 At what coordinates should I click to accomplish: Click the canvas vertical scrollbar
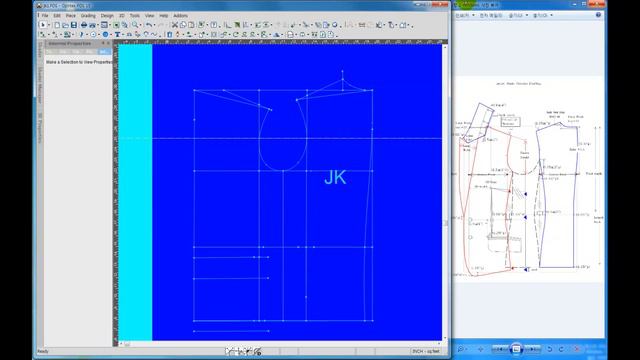[x=445, y=193]
